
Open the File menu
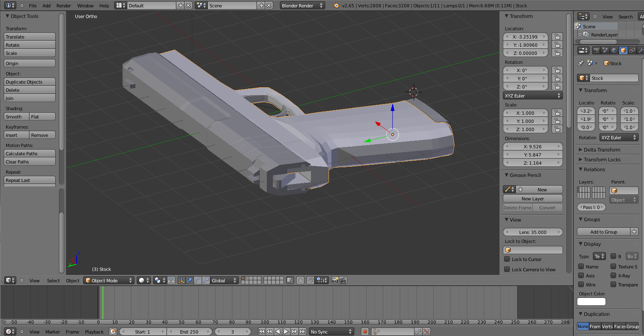pos(33,6)
